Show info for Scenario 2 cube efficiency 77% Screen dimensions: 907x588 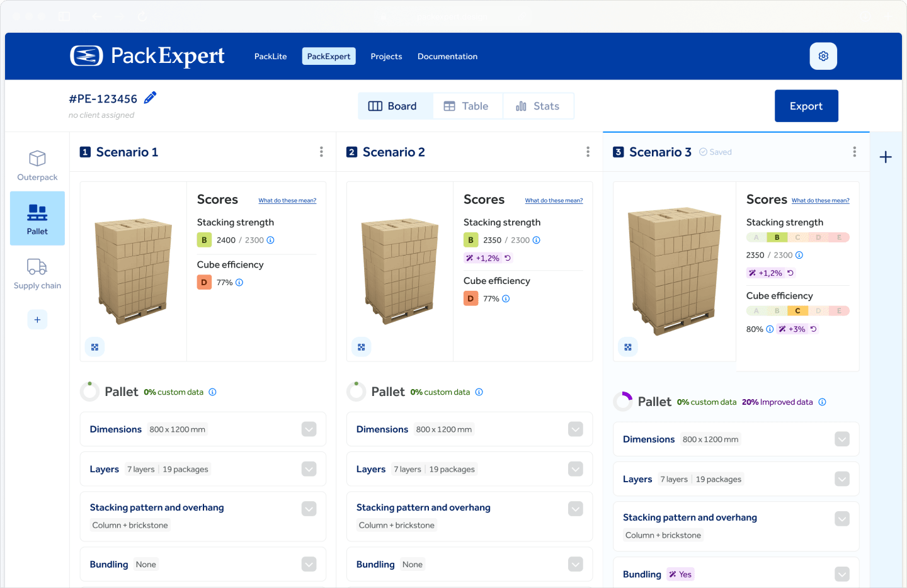506,299
